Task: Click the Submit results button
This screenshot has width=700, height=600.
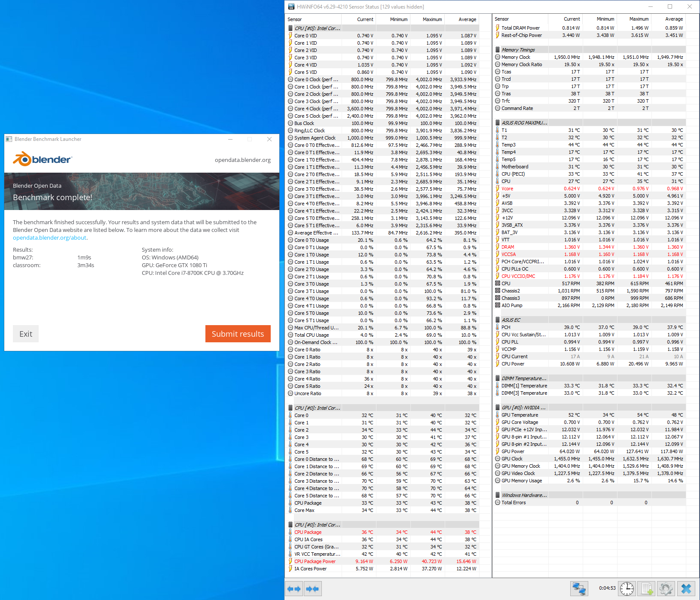Action: [x=238, y=334]
